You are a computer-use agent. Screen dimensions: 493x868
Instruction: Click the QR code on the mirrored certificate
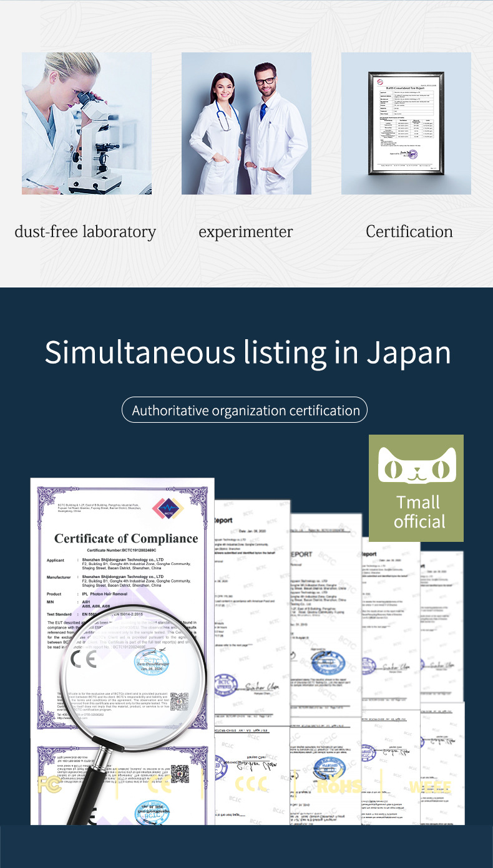[x=180, y=773]
